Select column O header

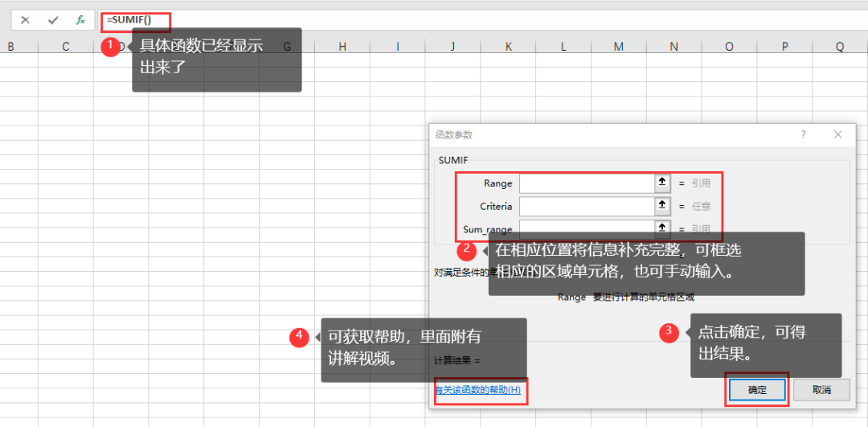(729, 47)
